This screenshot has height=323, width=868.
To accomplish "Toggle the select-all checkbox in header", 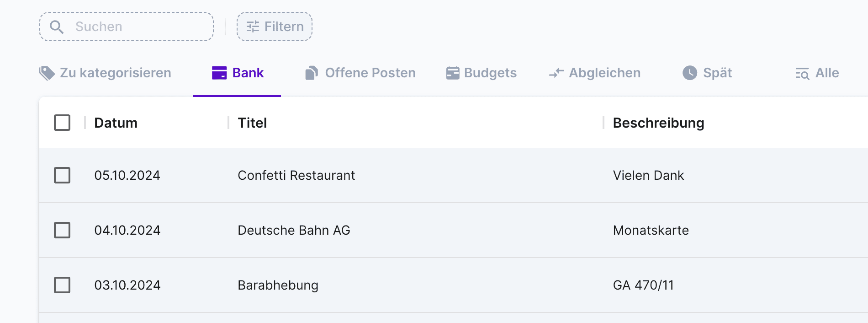I will [x=62, y=123].
